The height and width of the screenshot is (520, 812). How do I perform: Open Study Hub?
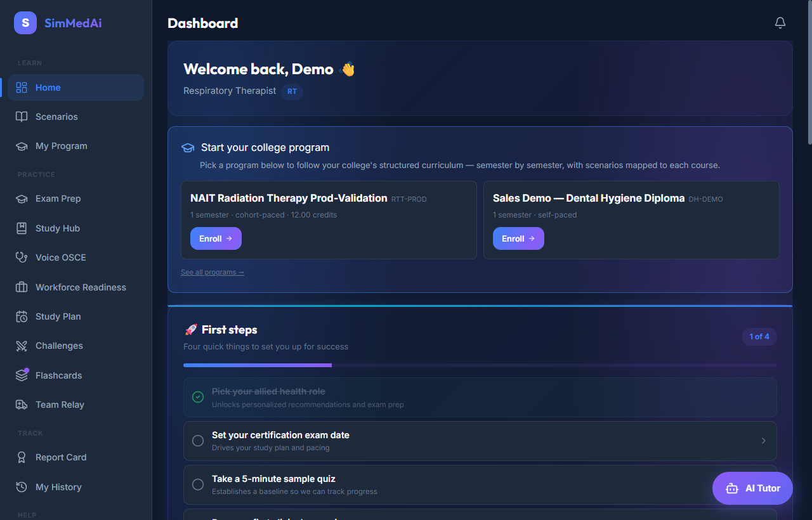point(76,228)
